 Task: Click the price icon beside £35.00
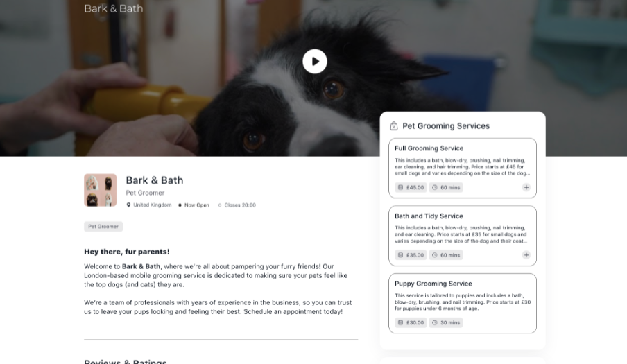coord(400,255)
